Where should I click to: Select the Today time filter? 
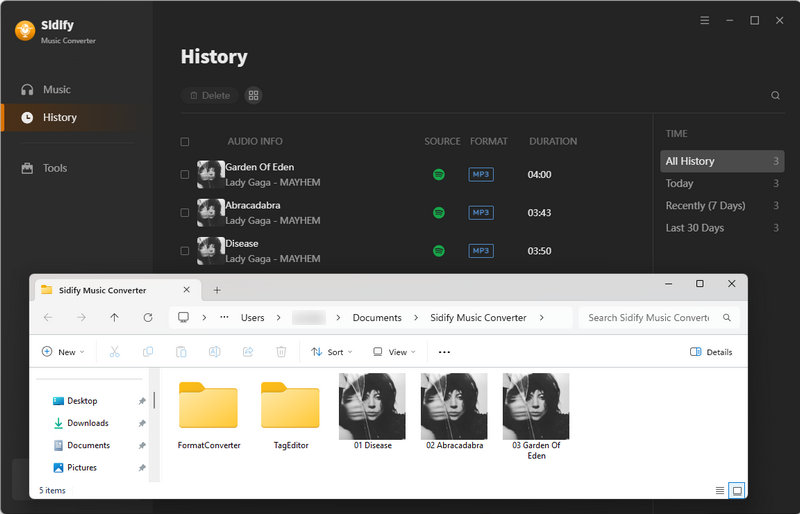click(x=722, y=184)
